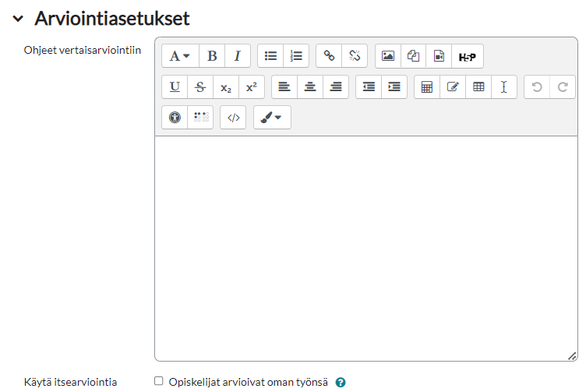Open the accessibility checker
This screenshot has width=586, height=392.
(x=175, y=118)
